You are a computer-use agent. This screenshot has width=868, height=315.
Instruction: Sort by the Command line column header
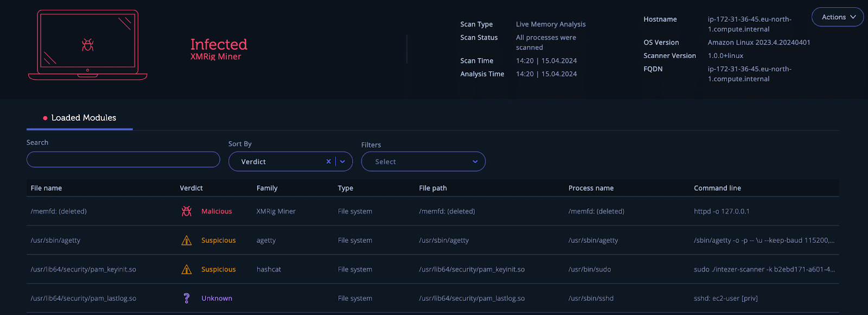point(717,188)
